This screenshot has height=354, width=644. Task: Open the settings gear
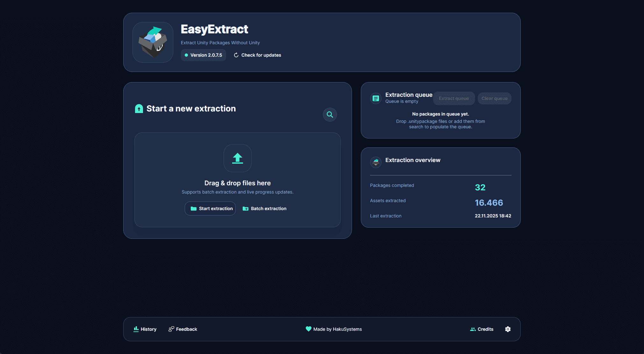[508, 329]
